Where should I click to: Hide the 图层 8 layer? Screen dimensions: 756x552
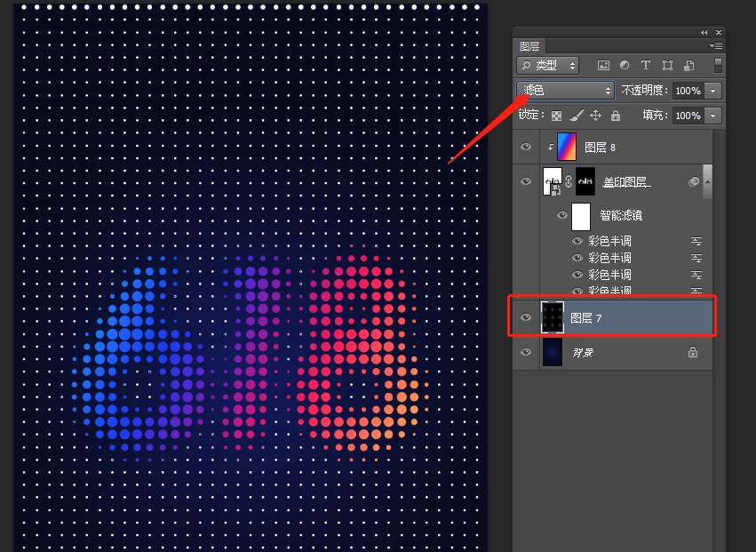click(526, 147)
